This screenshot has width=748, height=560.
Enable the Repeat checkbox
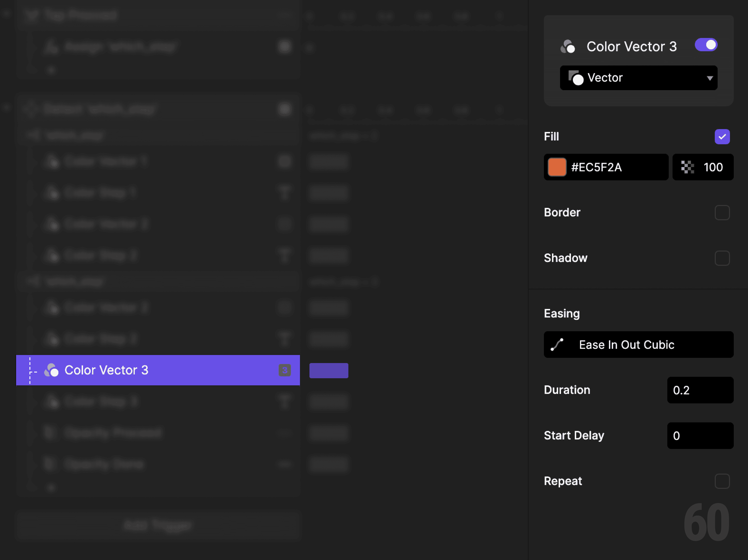pyautogui.click(x=722, y=481)
